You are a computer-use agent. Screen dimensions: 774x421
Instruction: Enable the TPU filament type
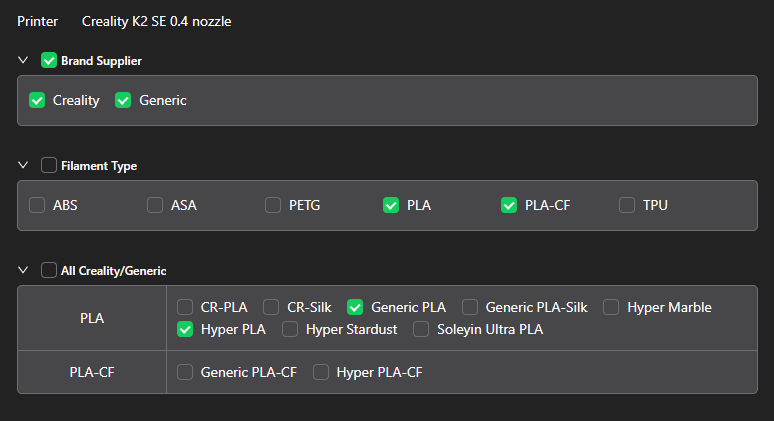click(x=627, y=205)
